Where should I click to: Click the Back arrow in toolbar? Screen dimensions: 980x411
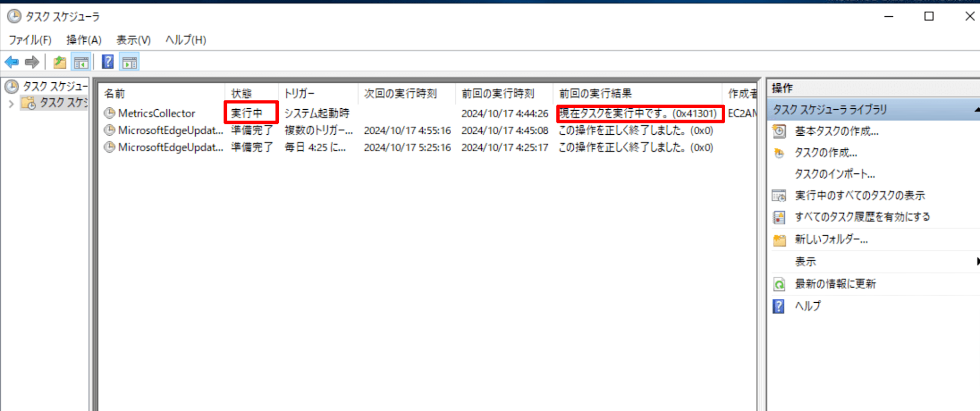[12, 62]
